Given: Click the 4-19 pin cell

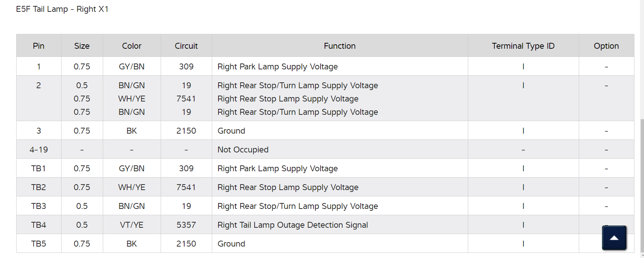Looking at the screenshot, I should click(x=39, y=149).
